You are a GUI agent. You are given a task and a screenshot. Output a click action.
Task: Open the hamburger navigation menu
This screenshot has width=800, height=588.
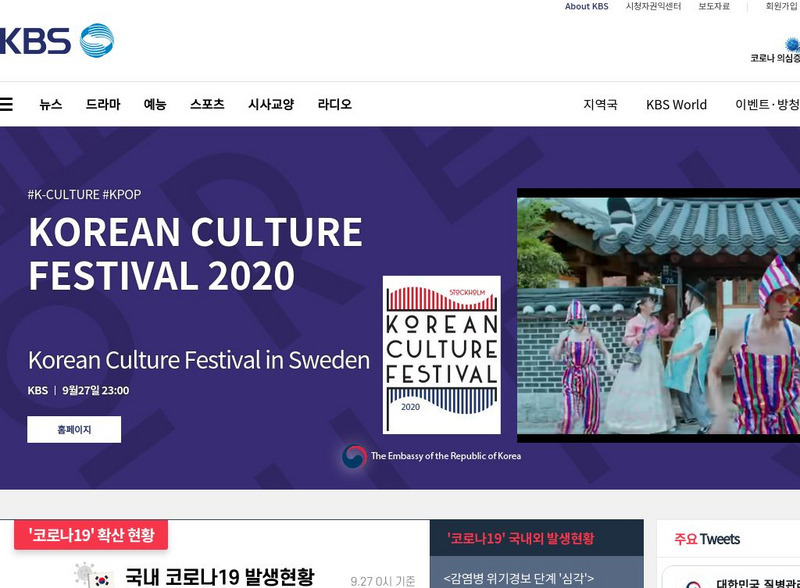pos(8,104)
